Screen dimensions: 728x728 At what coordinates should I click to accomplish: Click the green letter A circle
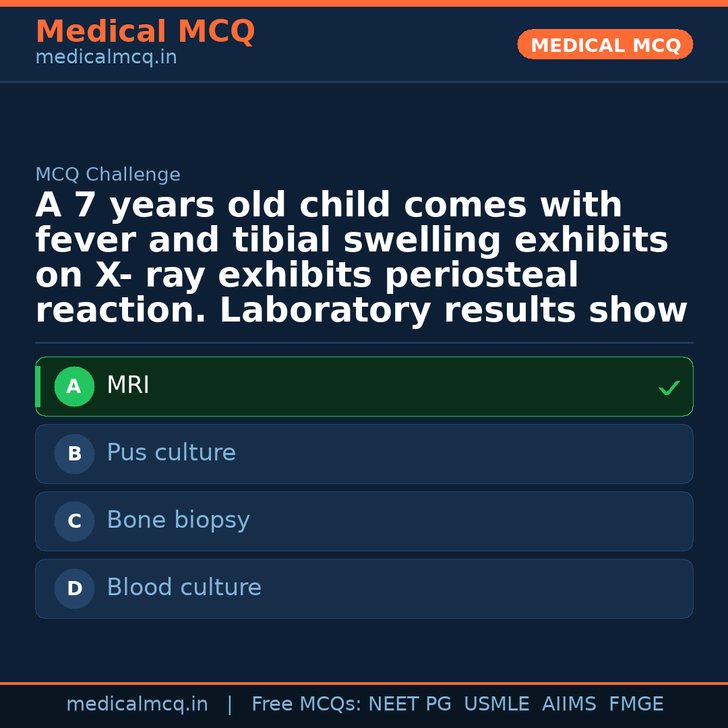[x=74, y=387]
